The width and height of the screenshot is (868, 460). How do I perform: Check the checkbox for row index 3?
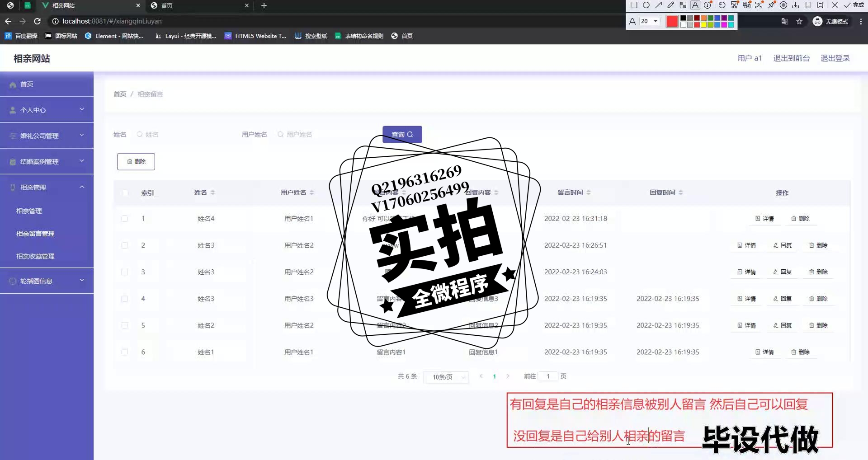coord(125,272)
